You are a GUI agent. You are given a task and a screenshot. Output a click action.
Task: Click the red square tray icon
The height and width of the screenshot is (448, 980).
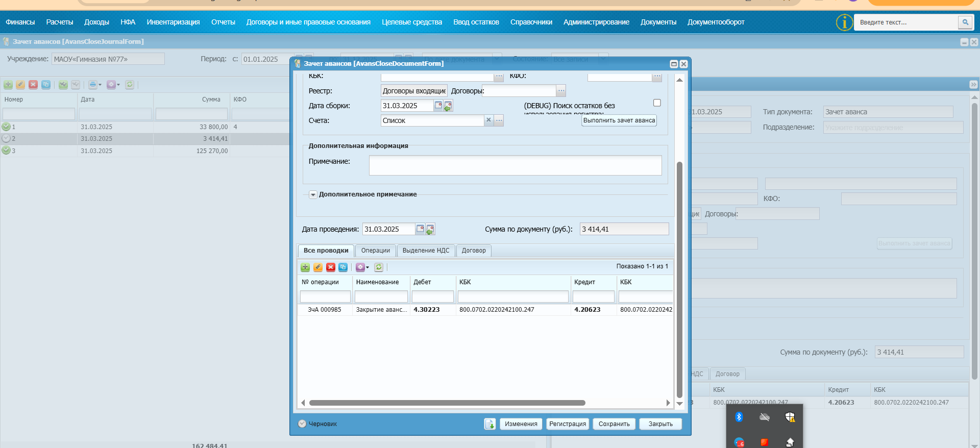[765, 442]
